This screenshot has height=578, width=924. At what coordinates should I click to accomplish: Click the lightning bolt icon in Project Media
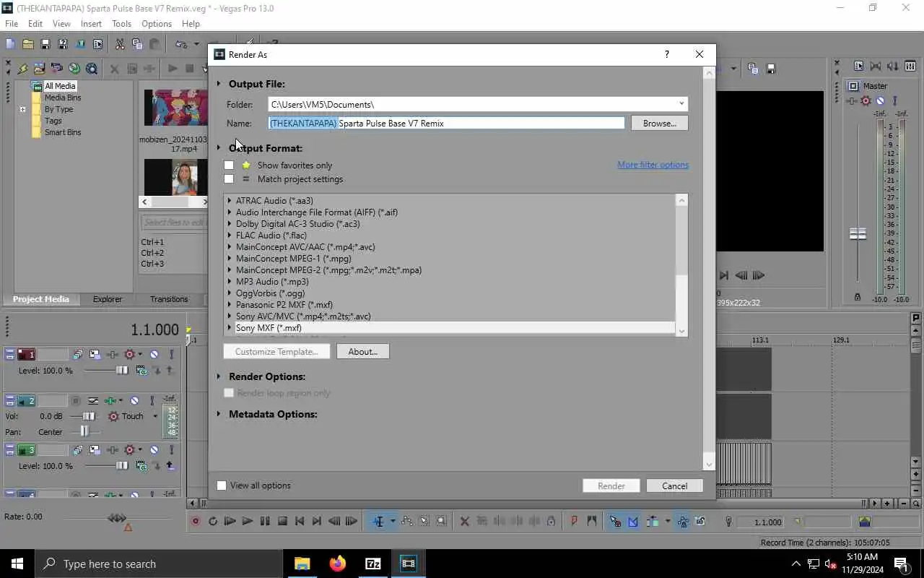tap(22, 69)
